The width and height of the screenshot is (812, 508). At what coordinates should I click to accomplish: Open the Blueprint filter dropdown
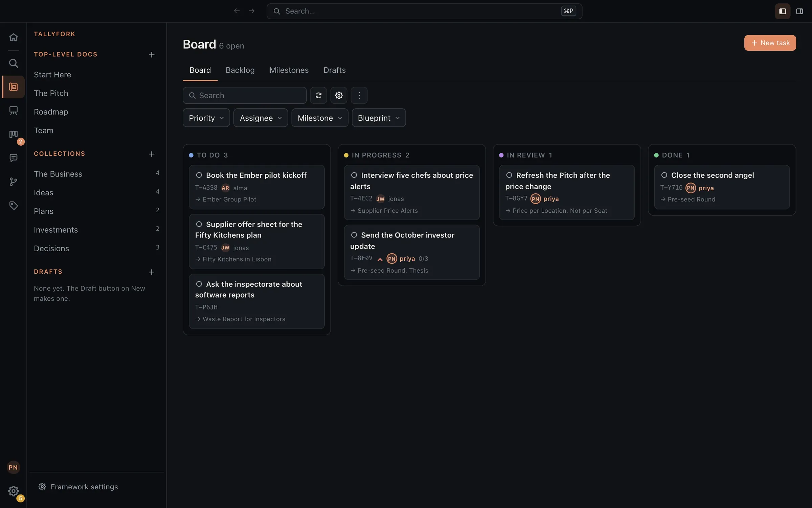click(379, 118)
